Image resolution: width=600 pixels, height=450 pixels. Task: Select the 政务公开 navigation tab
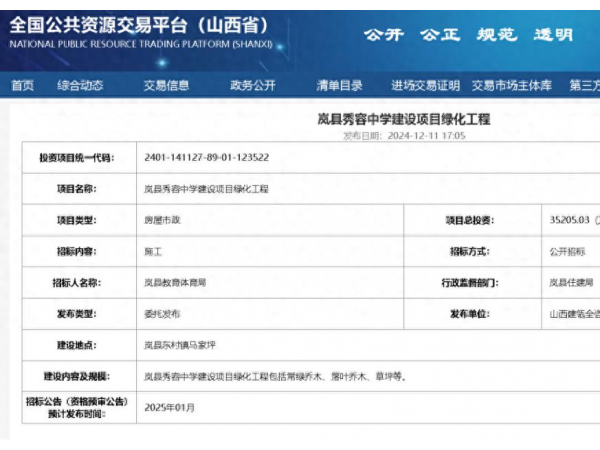click(252, 86)
